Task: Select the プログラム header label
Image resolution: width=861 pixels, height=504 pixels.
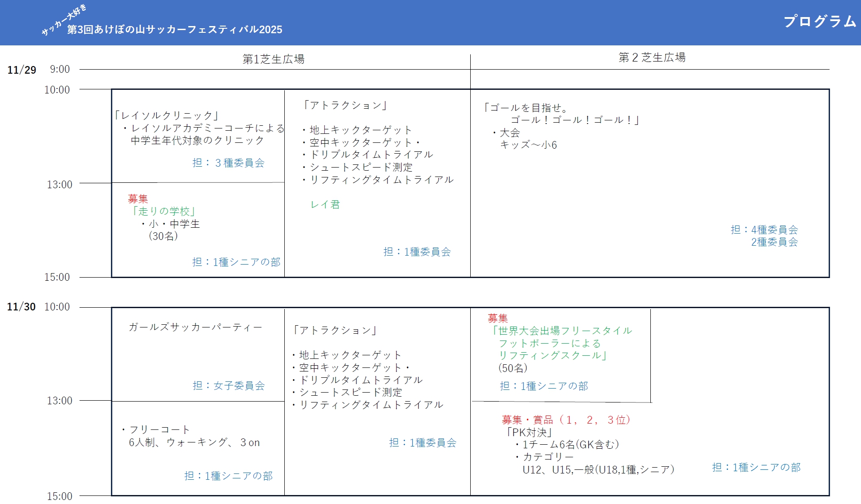Action: click(820, 21)
